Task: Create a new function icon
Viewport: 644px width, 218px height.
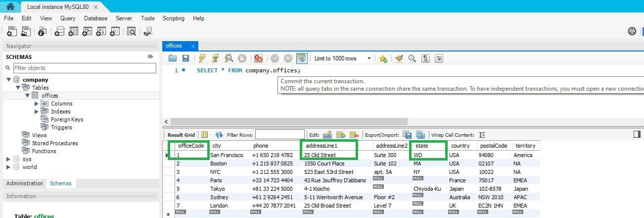Action: 115,31
